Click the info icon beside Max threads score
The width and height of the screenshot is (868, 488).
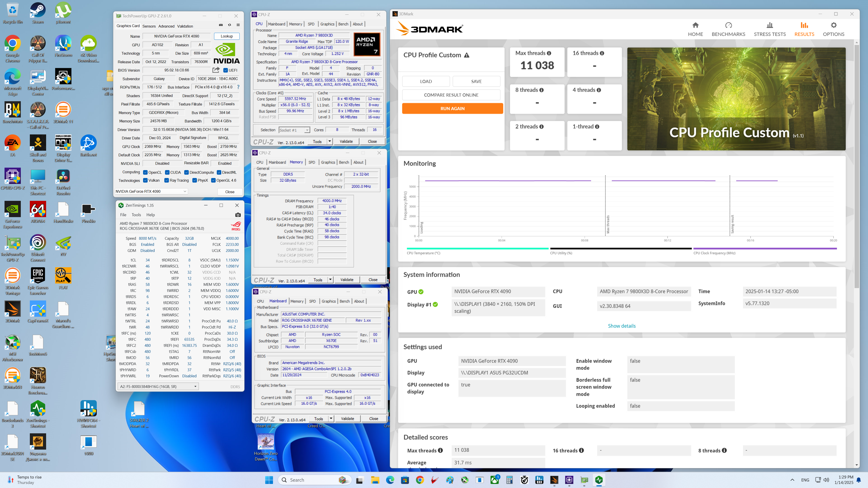(x=549, y=53)
